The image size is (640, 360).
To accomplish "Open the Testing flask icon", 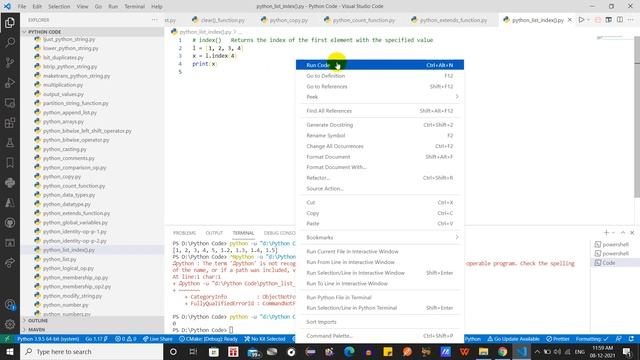I will 10,143.
